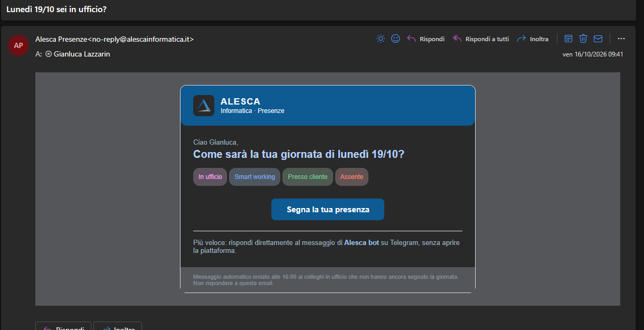This screenshot has height=330, width=644.
Task: Select greeting Ciao Gianluca
Action: coord(216,142)
